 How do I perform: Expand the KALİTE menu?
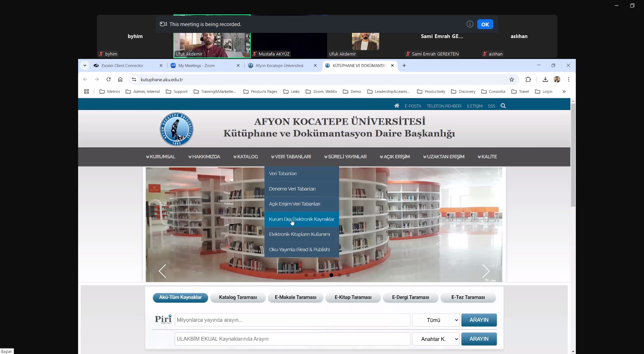(487, 157)
